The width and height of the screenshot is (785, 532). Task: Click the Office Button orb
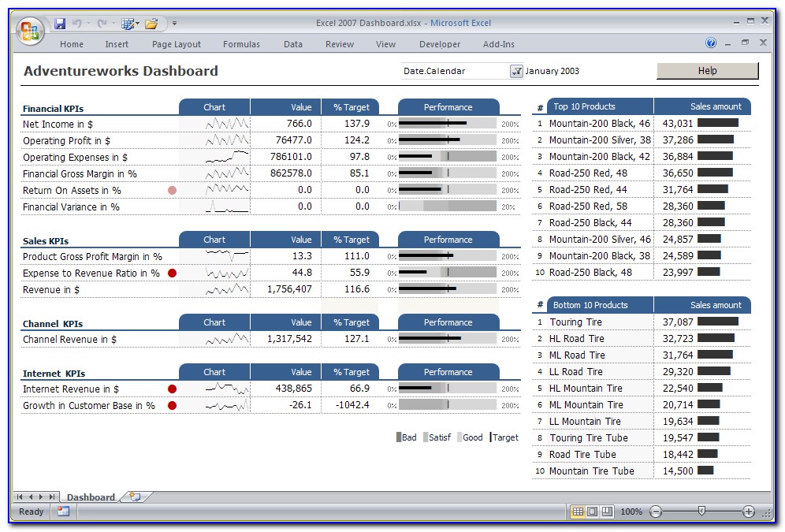tap(29, 31)
